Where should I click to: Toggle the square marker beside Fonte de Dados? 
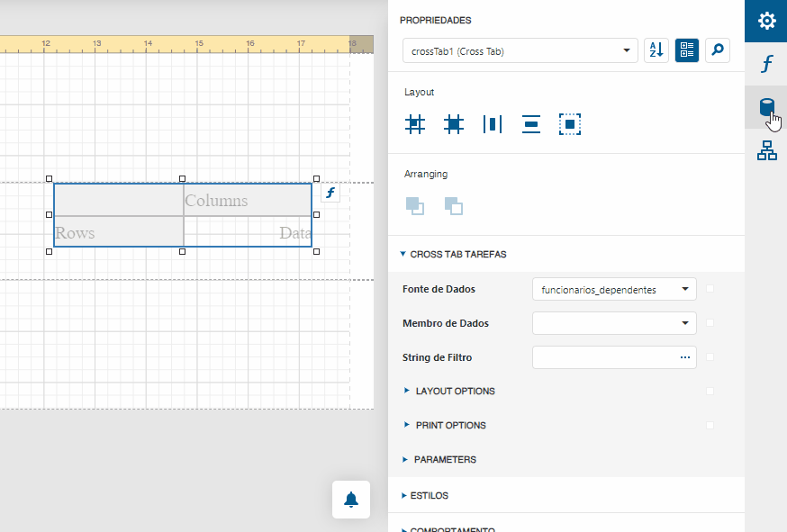coord(710,289)
